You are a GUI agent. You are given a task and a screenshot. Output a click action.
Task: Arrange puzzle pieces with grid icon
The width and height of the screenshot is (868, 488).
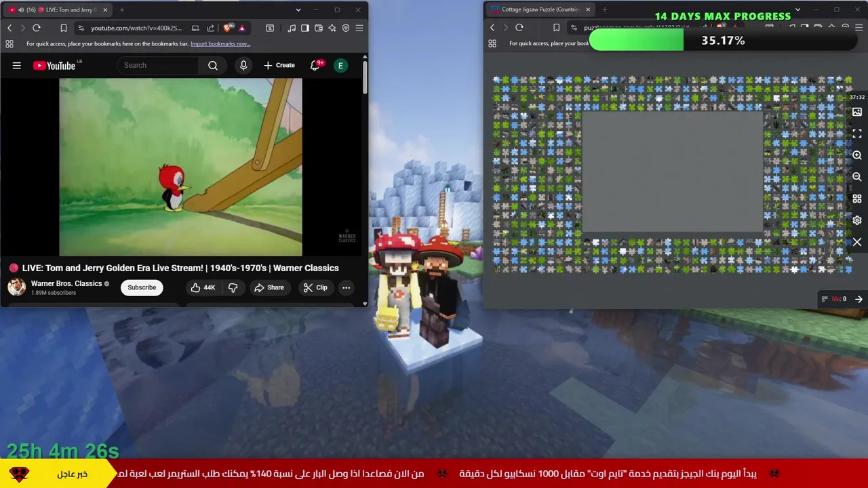(857, 199)
